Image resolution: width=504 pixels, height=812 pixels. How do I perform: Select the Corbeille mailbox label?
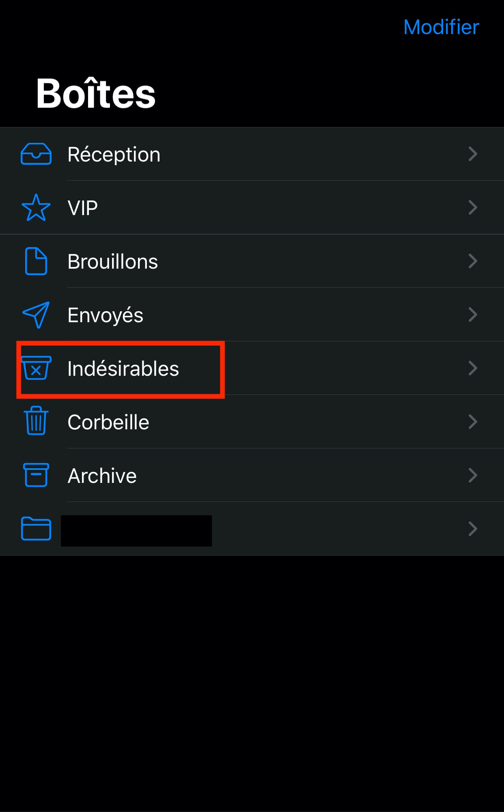[x=108, y=422]
